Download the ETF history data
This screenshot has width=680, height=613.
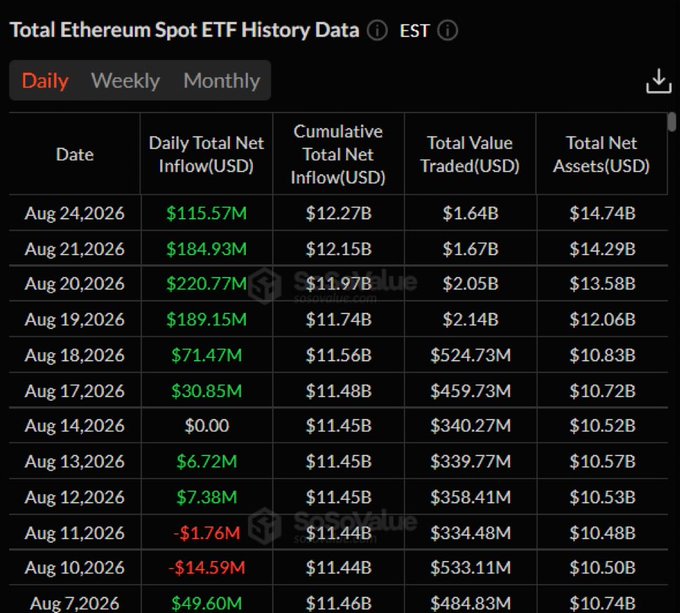tap(659, 81)
